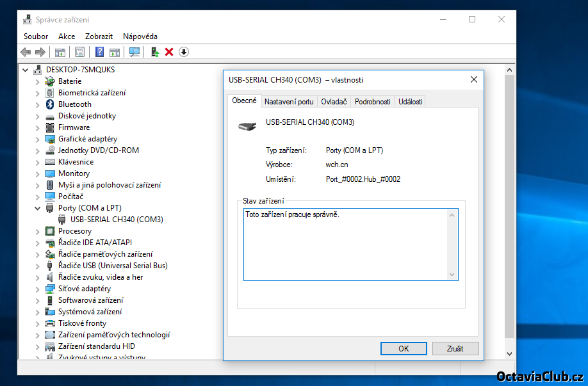Click inside the Stav zařízení text box
This screenshot has height=386, width=588.
[x=346, y=243]
